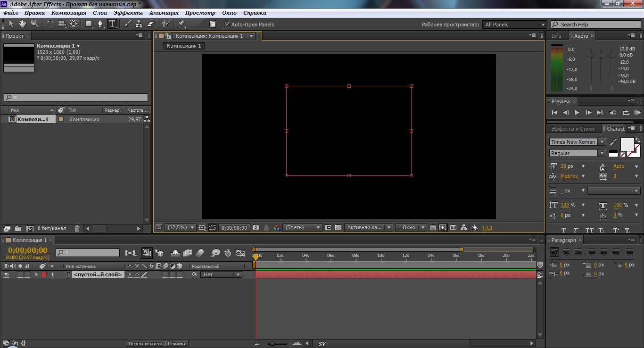The height and width of the screenshot is (348, 644).
Task: Switch to the Эффекты и Стили tab
Action: [573, 129]
